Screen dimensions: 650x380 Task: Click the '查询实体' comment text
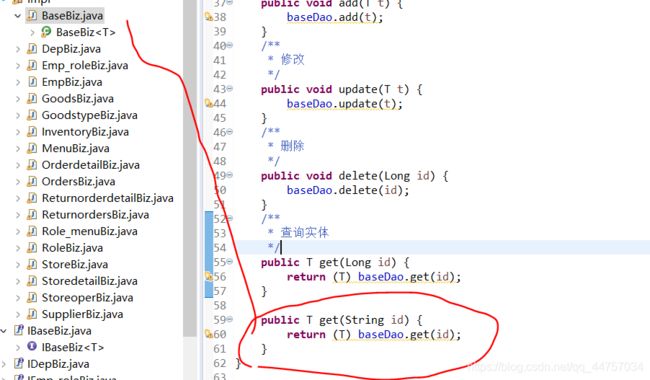(305, 232)
